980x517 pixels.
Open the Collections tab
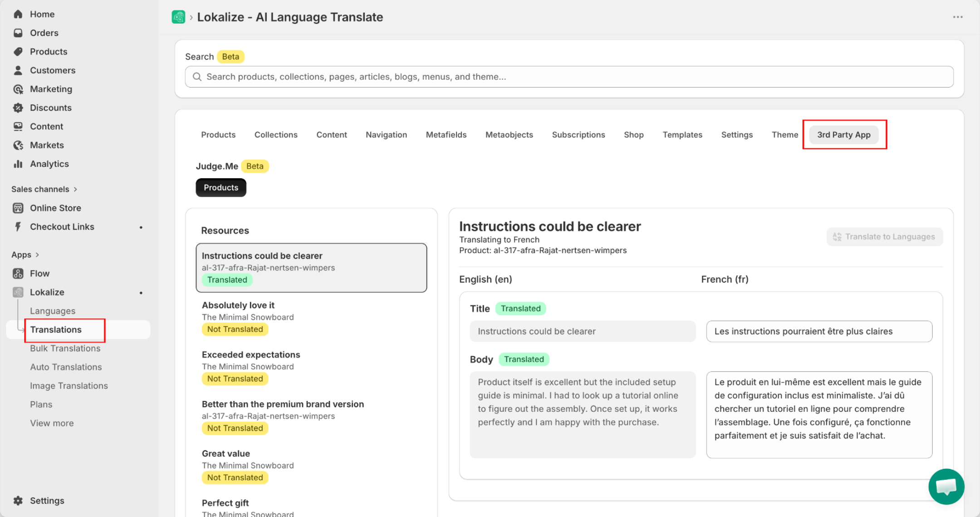click(x=276, y=135)
